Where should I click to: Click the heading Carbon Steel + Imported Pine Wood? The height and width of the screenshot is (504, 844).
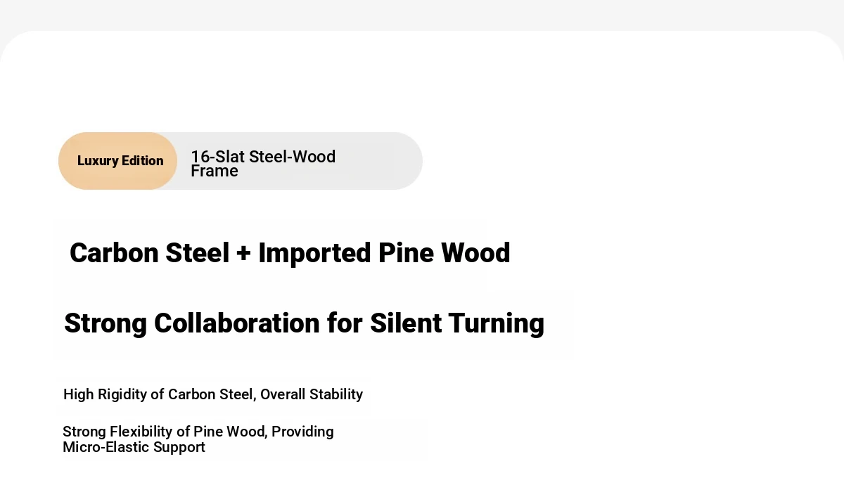[289, 253]
